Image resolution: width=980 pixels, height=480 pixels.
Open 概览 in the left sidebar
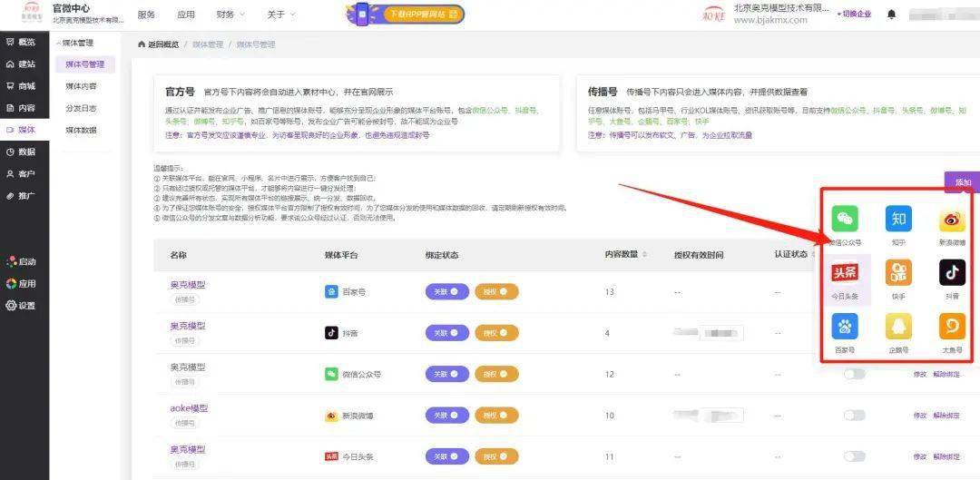point(21,42)
